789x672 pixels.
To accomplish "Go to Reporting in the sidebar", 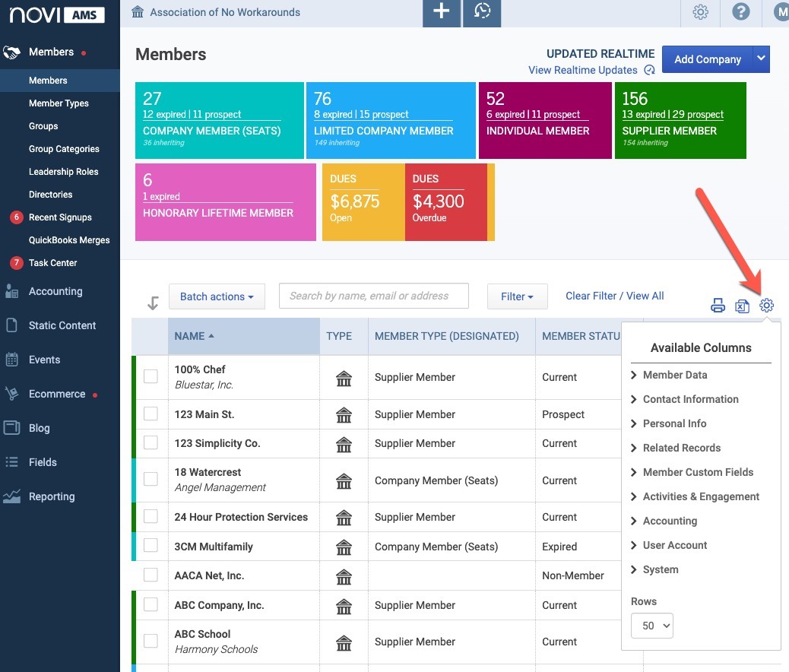I will (52, 496).
